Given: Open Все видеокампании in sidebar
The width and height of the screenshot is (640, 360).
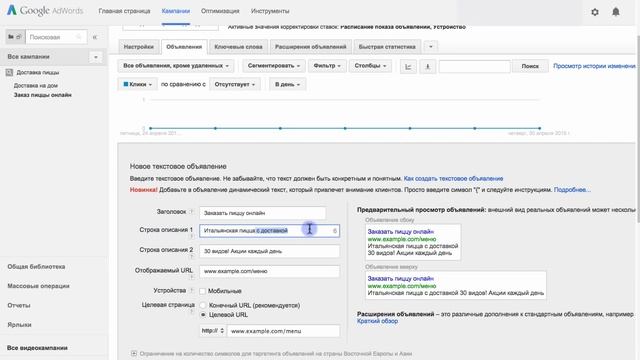Looking at the screenshot, I should (37, 348).
